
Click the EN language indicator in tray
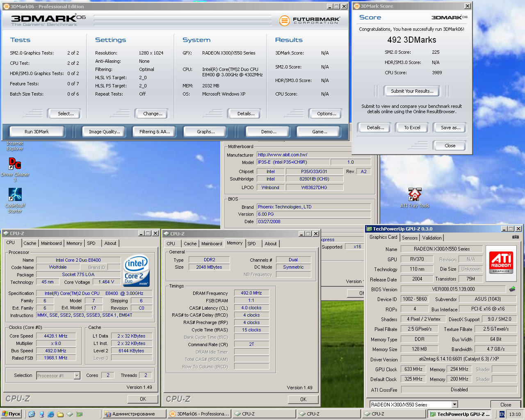[502, 414]
